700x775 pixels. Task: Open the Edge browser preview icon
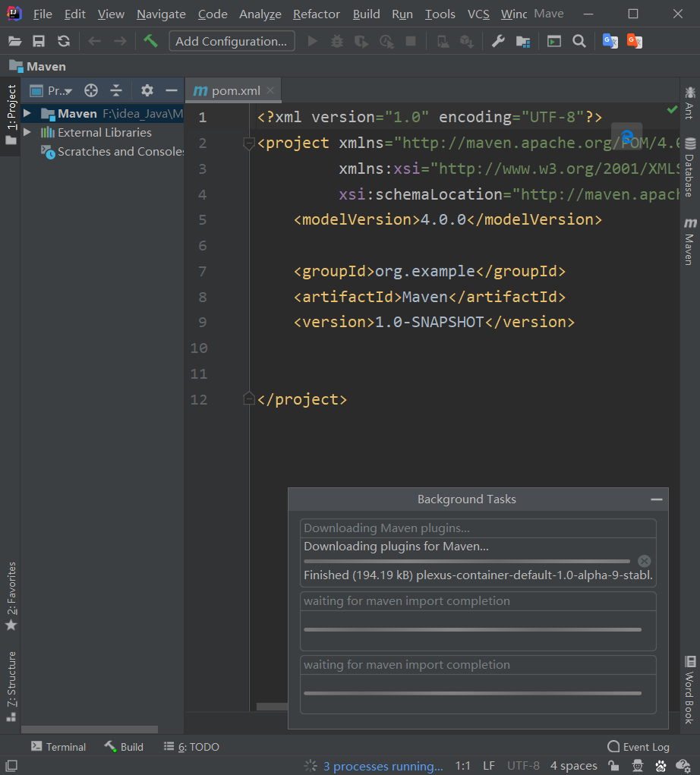pyautogui.click(x=627, y=136)
